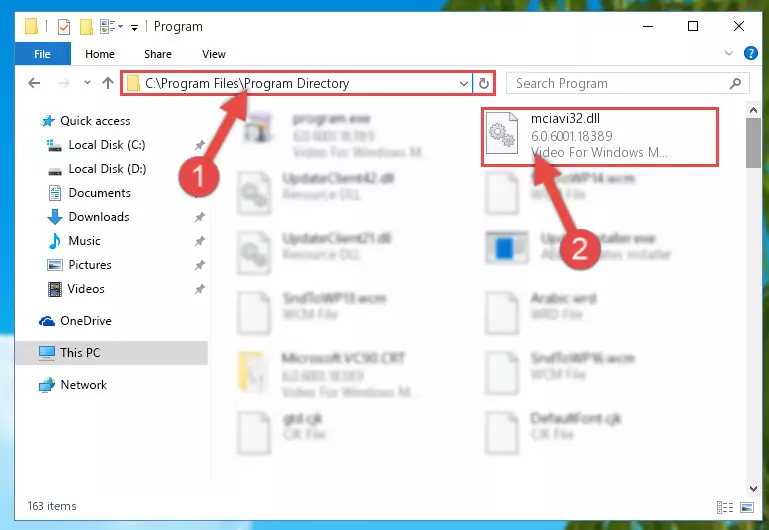Switch to the Home ribbon tab
The image size is (769, 530).
tap(100, 54)
